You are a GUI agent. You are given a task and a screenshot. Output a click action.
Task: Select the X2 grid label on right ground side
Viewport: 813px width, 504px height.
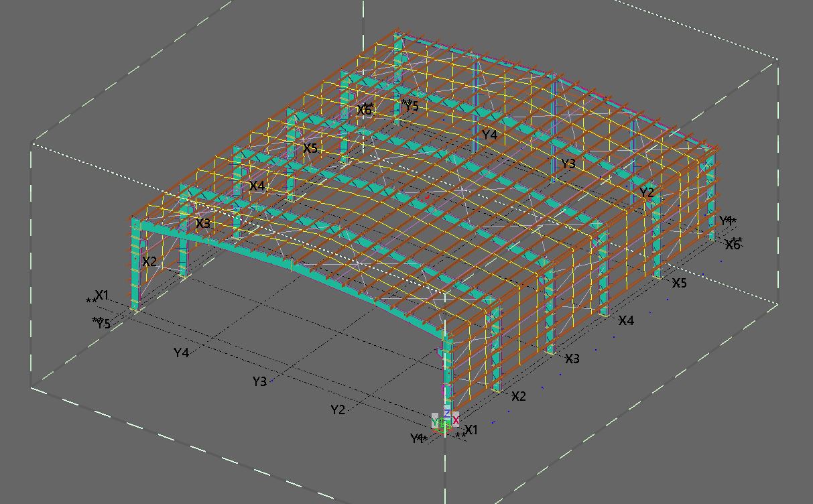click(519, 396)
